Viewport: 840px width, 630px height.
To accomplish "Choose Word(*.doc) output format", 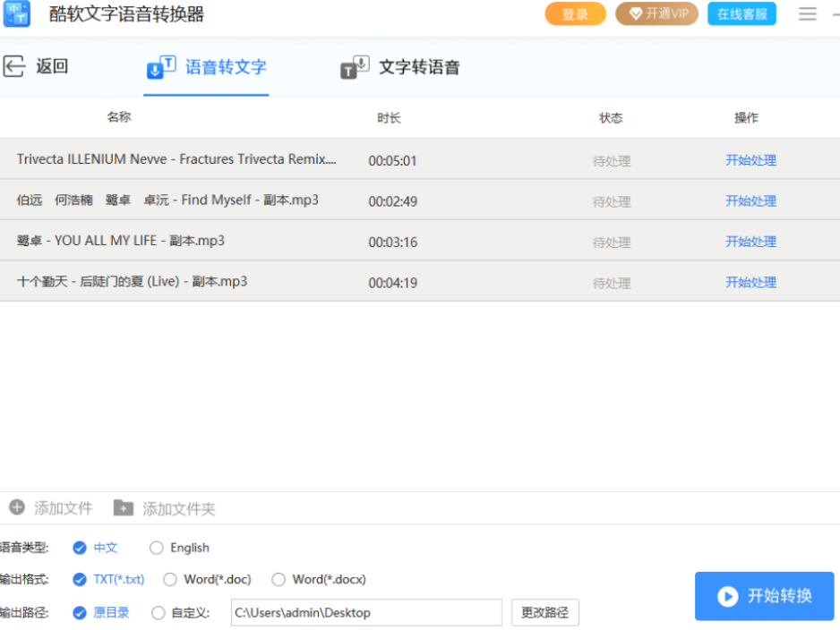I will click(x=170, y=579).
